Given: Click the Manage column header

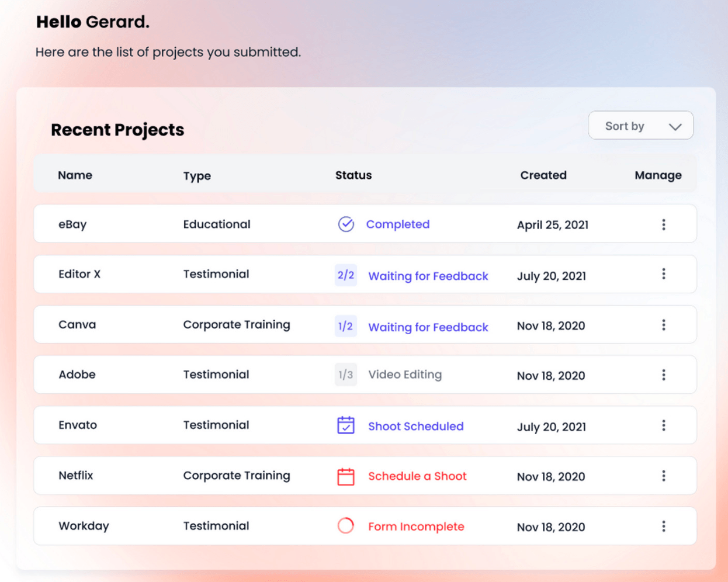Looking at the screenshot, I should [x=658, y=175].
